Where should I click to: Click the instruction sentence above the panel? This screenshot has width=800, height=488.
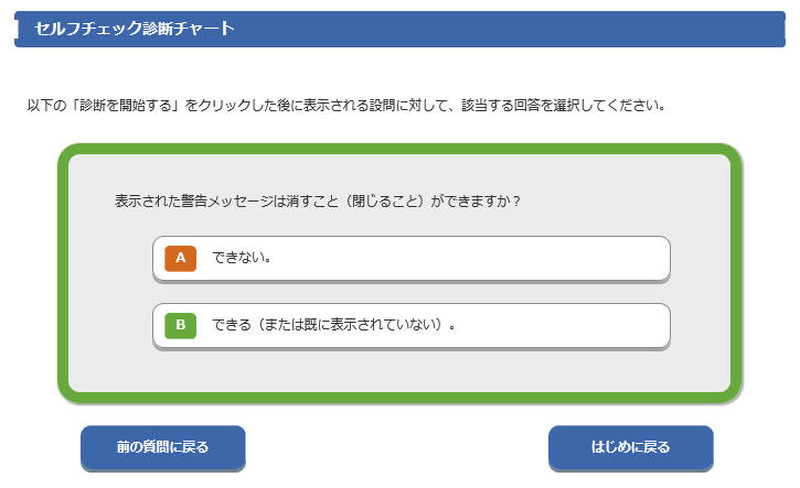[x=346, y=104]
